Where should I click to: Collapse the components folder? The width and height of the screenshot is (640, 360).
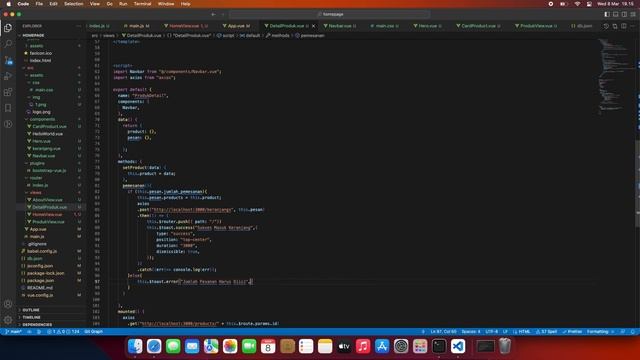(42, 119)
